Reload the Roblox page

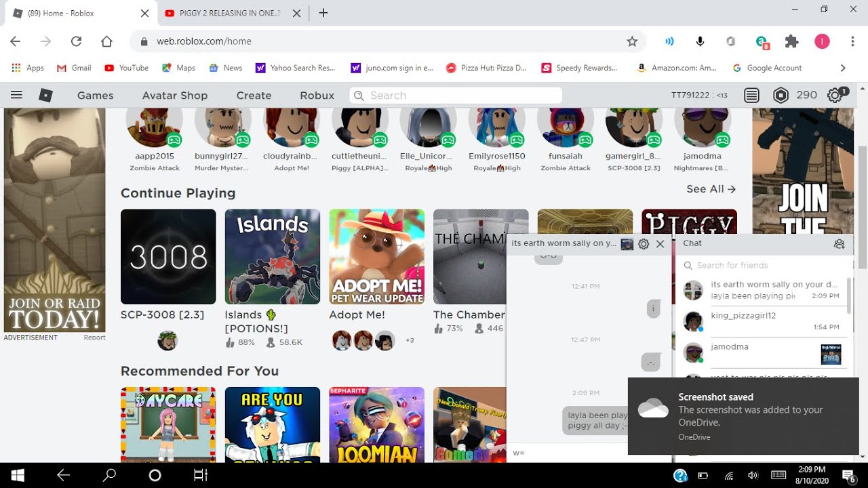[x=76, y=41]
